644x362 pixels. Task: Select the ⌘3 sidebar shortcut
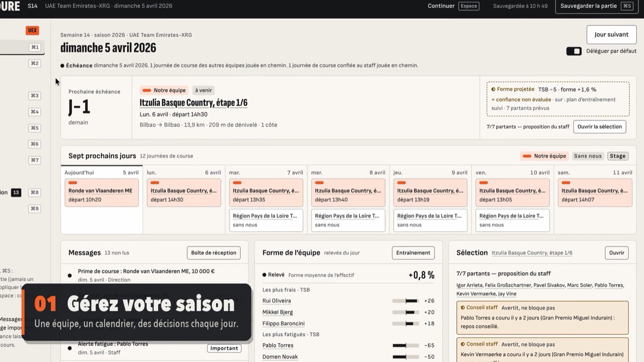pos(34,96)
